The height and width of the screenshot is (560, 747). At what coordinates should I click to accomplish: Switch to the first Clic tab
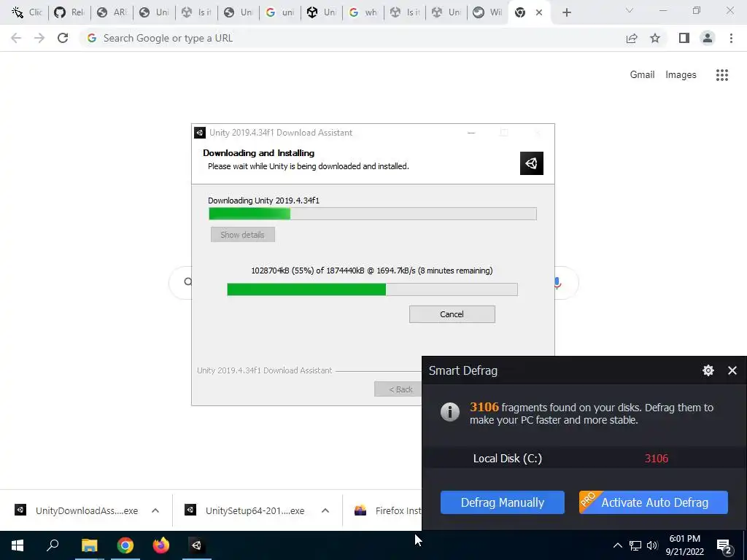(x=27, y=12)
